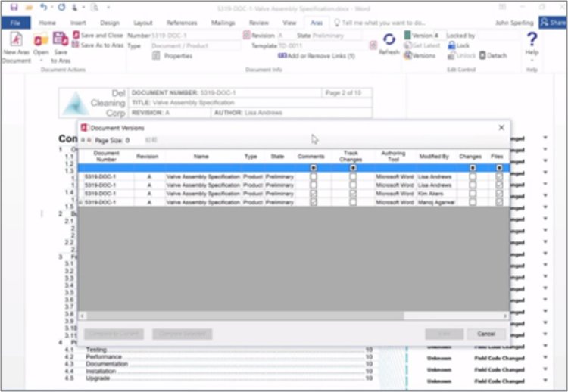The image size is (568, 392).
Task: Select the Kim Akers cell
Action: pos(436,194)
